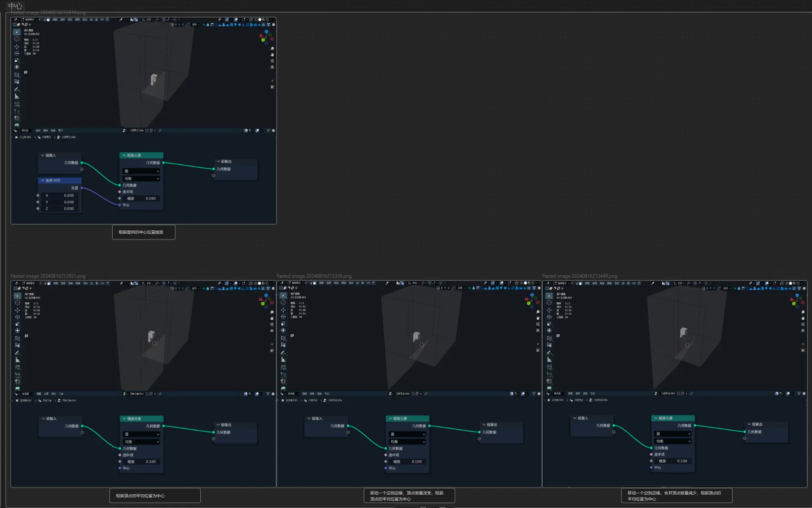Toggle the node tree pin icon in image 212910
The height and width of the screenshot is (508, 812).
pos(160,131)
